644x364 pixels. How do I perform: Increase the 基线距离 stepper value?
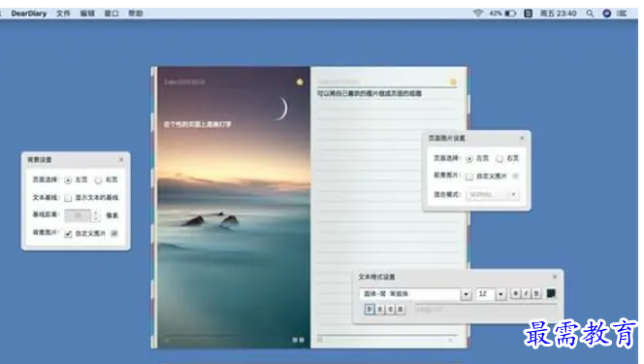coord(95,213)
